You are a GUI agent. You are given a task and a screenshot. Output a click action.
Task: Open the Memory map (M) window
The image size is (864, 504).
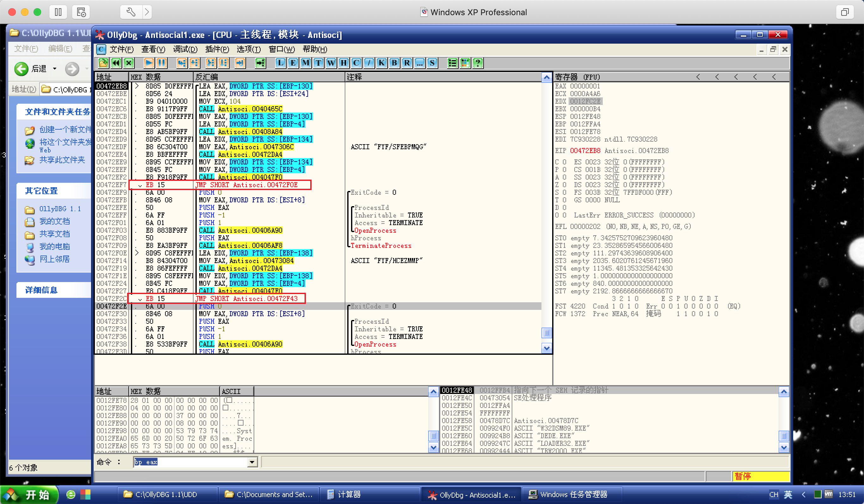[x=305, y=63]
